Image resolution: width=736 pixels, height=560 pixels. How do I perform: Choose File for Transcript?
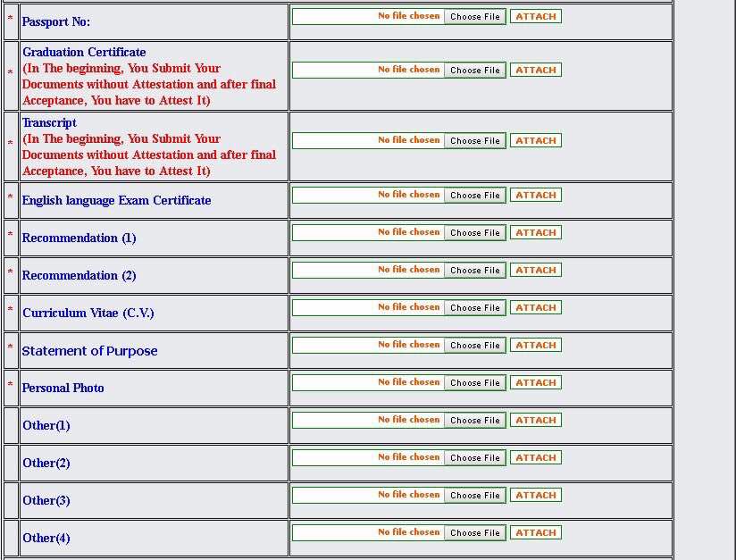474,140
